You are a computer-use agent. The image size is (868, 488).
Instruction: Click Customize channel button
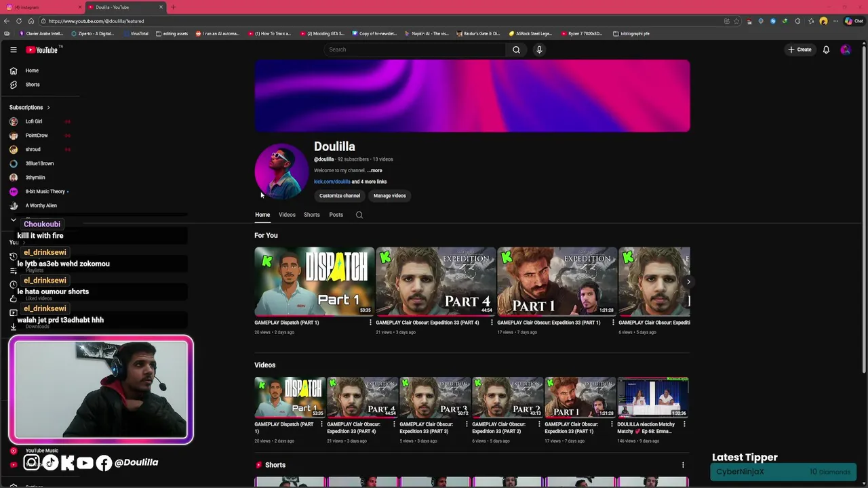340,196
